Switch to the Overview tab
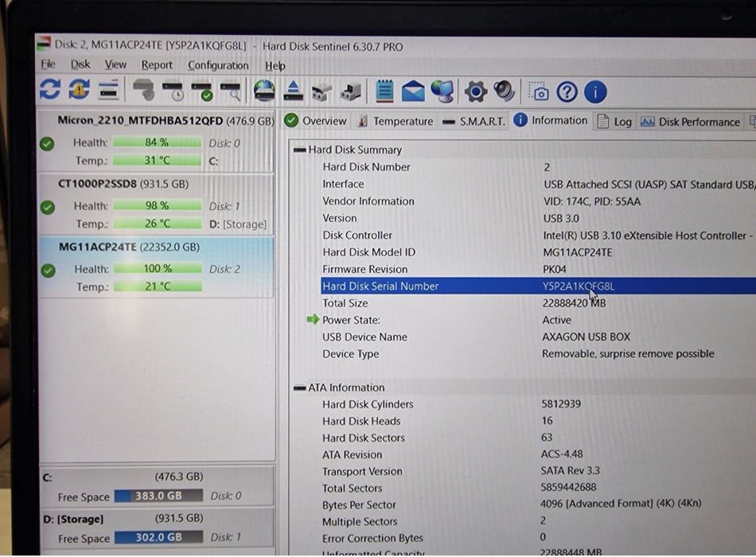 click(x=315, y=121)
